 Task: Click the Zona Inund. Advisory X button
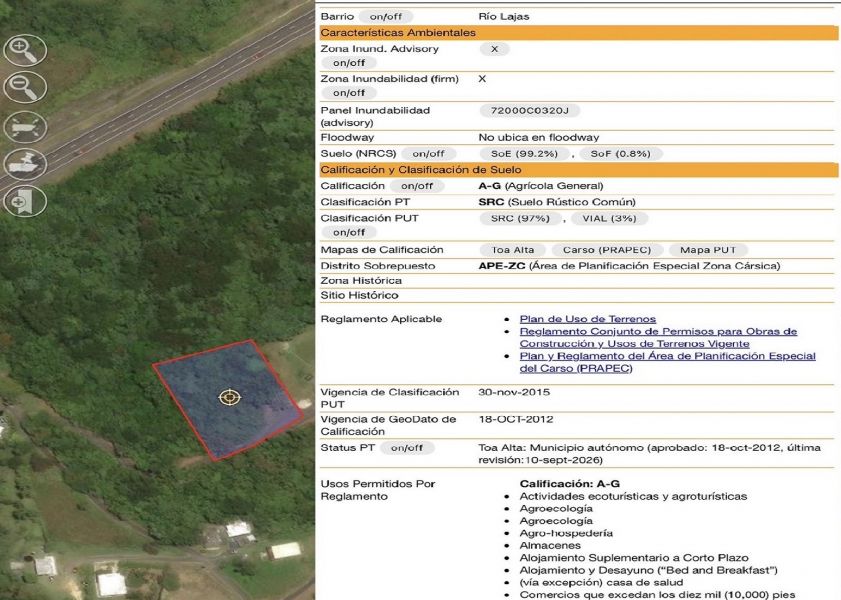tap(494, 49)
